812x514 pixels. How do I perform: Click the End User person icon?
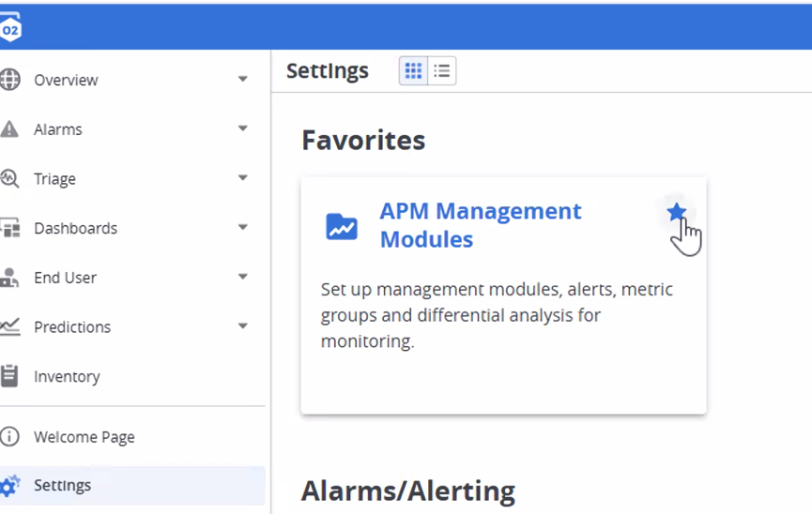tap(9, 278)
